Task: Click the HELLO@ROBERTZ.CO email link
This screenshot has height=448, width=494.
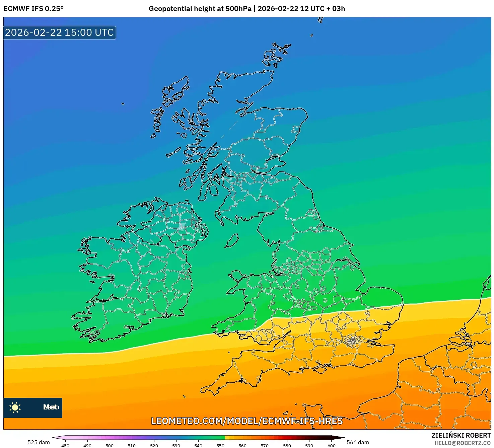Action: point(463,443)
